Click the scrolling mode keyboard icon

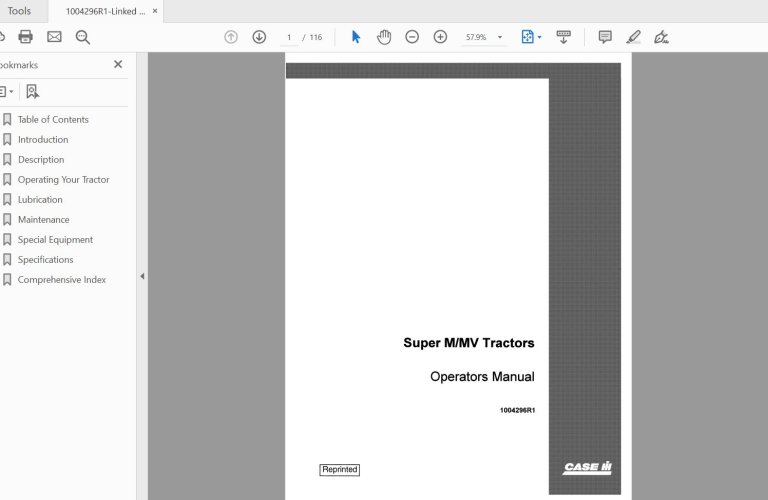pos(563,37)
